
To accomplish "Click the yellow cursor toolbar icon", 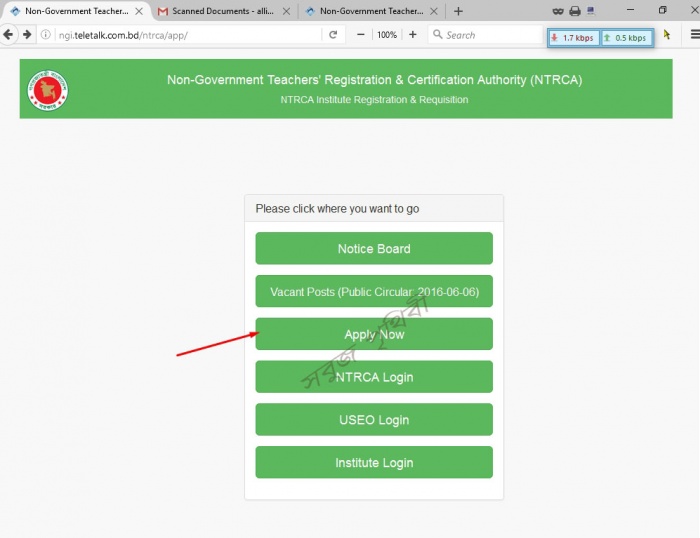I will point(667,34).
